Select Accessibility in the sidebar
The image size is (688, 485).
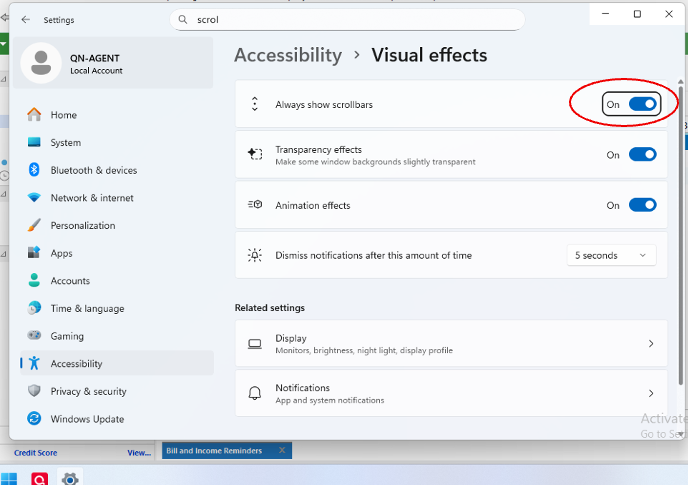pyautogui.click(x=77, y=364)
